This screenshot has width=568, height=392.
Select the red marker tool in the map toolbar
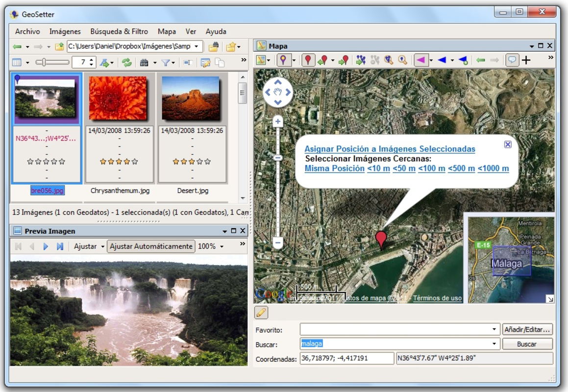coord(308,60)
